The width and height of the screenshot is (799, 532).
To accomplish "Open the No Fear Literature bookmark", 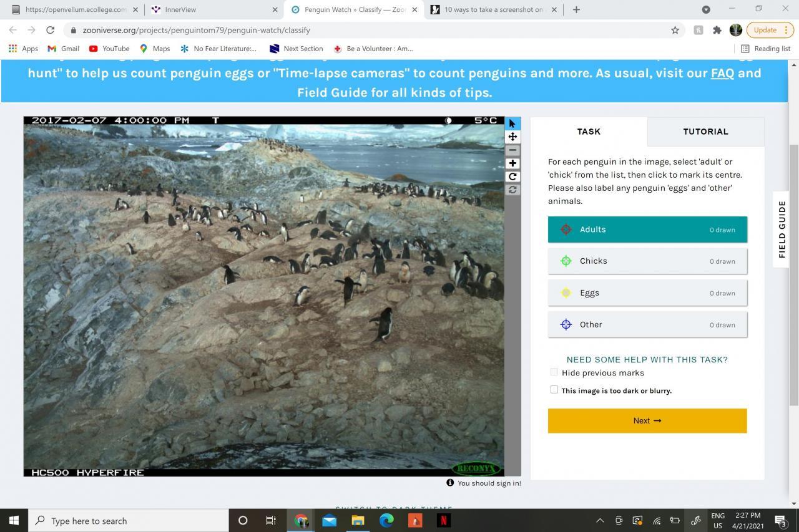I will click(218, 49).
